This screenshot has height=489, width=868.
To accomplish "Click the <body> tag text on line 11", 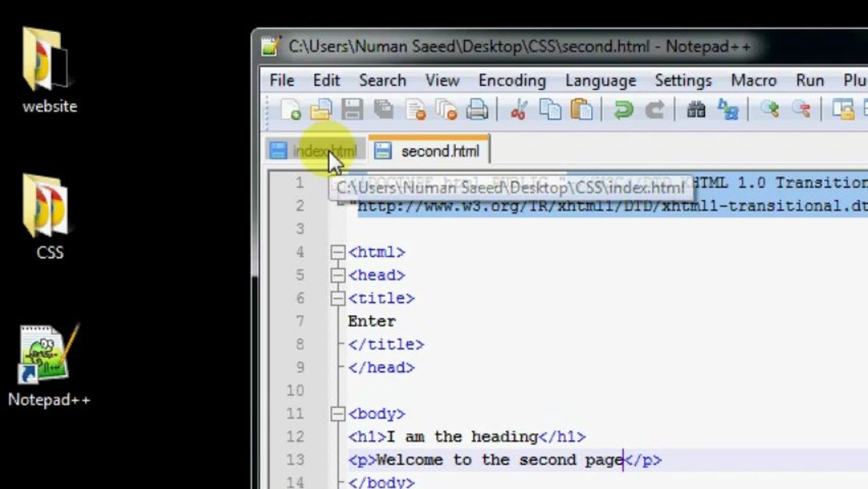I will tap(377, 414).
